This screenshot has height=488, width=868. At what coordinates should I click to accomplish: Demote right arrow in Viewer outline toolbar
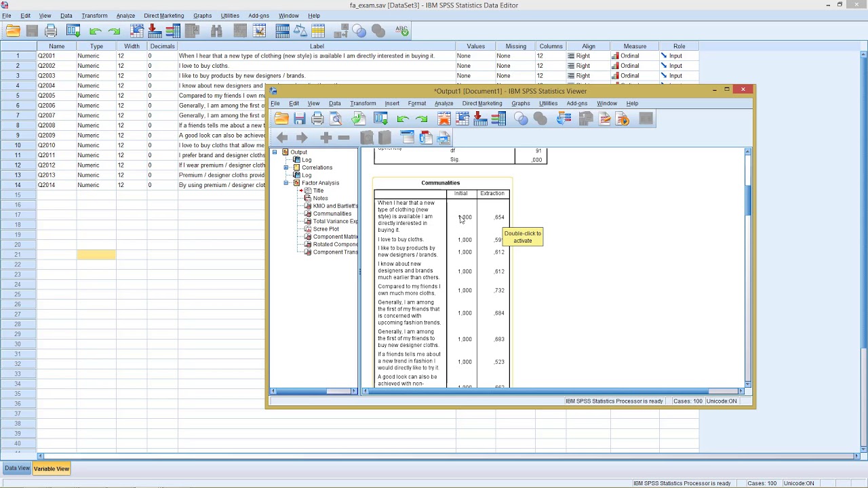(302, 138)
